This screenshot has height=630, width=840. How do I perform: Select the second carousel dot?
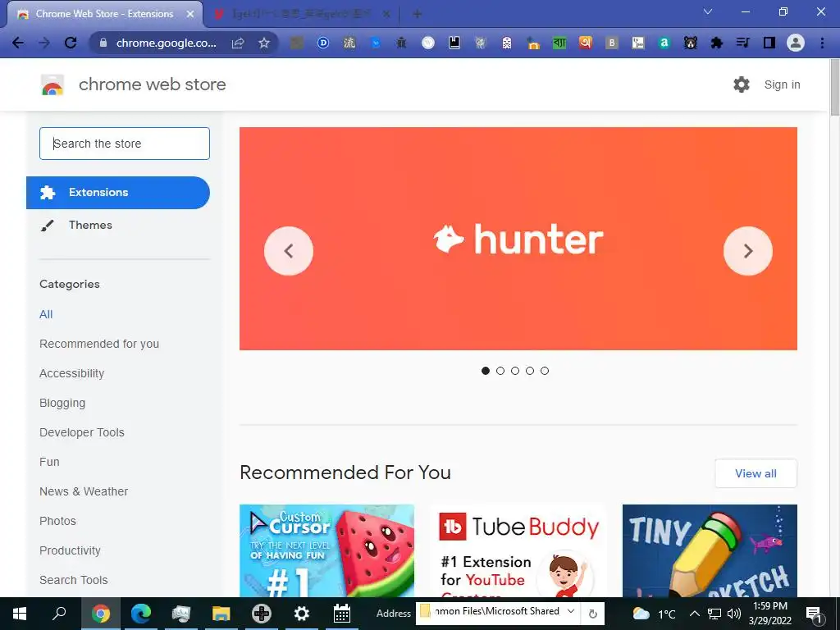click(x=500, y=371)
